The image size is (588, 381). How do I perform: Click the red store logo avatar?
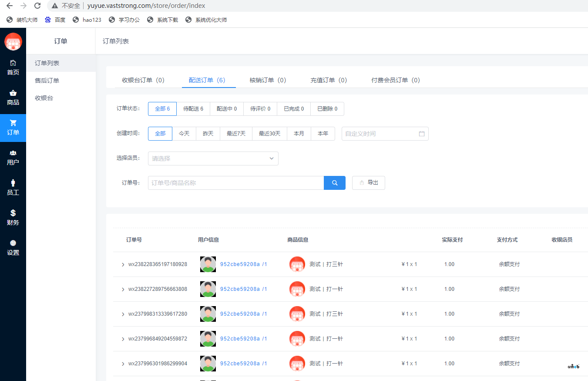click(x=13, y=41)
